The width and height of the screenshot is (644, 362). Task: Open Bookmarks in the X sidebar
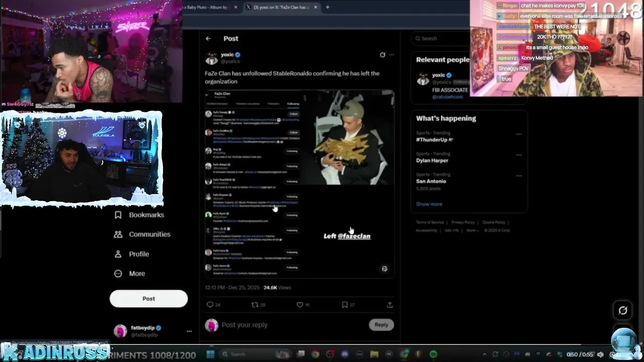point(139,215)
